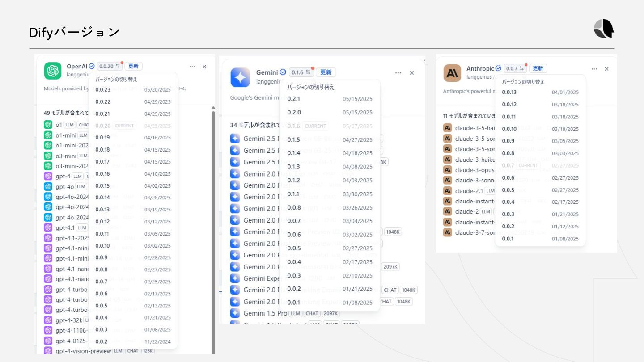Select Anthropic version 0.0.4
Viewport: 644px width, 362px height.
point(540,202)
